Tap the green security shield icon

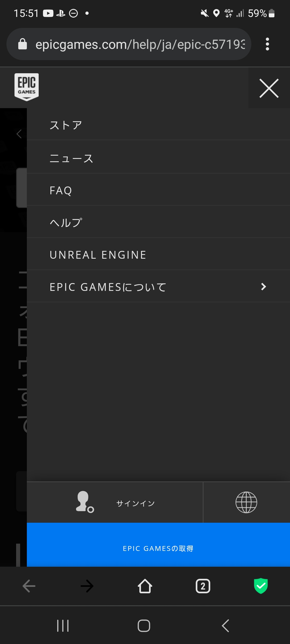tap(261, 586)
